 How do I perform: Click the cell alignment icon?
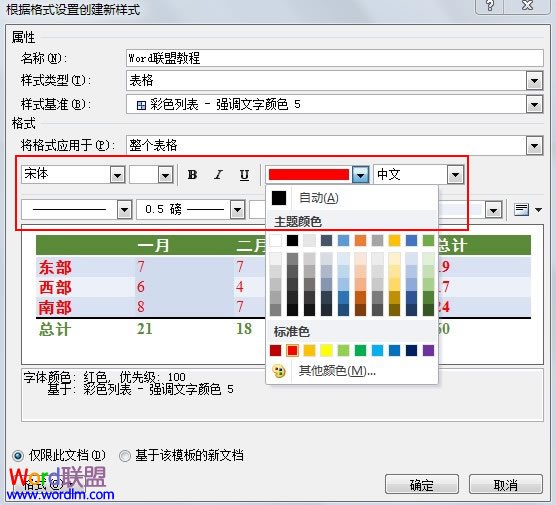click(522, 210)
